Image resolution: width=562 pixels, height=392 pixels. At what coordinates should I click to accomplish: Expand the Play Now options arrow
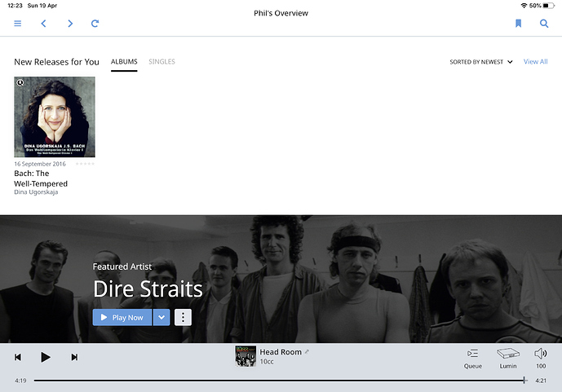click(162, 318)
